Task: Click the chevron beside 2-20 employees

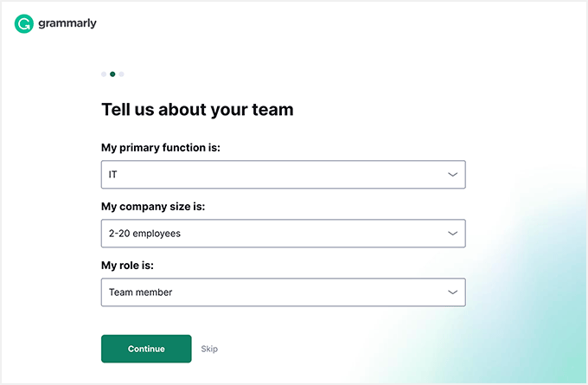Action: [452, 234]
